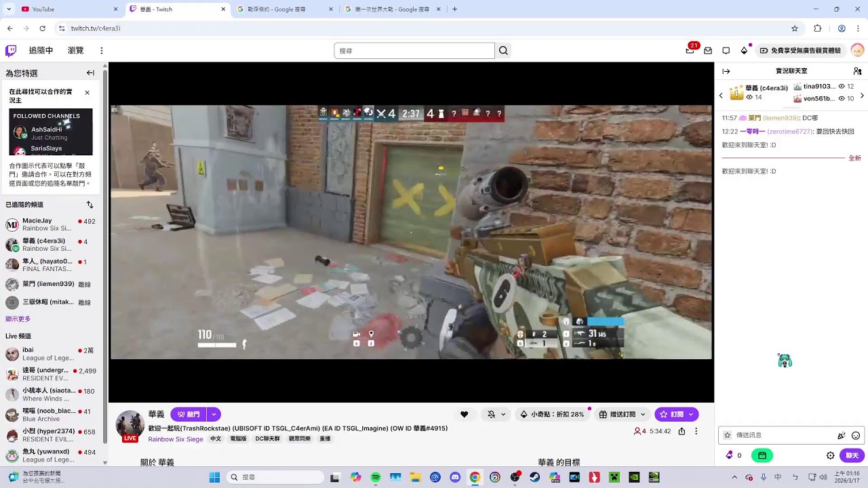Open chat settings gear
The width and height of the screenshot is (868, 488).
pyautogui.click(x=830, y=455)
